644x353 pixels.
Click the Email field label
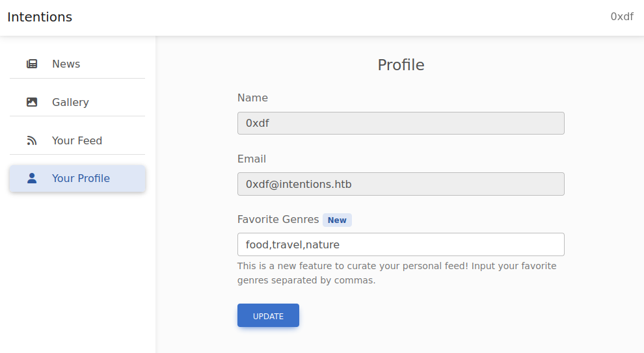tap(252, 159)
